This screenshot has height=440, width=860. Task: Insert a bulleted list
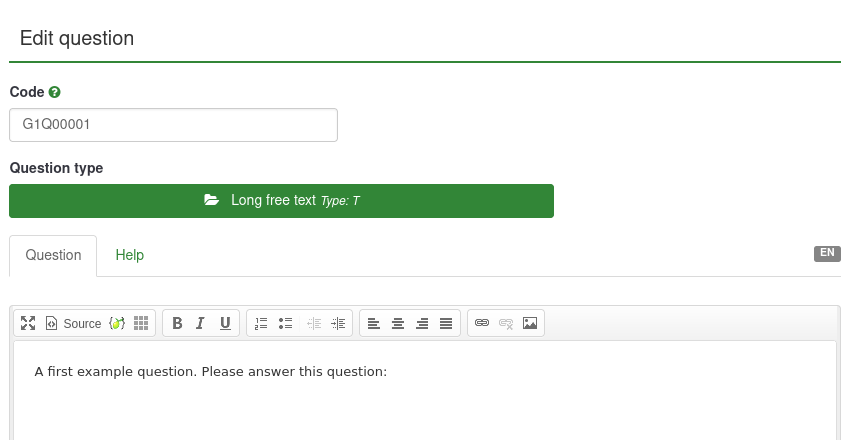tap(285, 323)
